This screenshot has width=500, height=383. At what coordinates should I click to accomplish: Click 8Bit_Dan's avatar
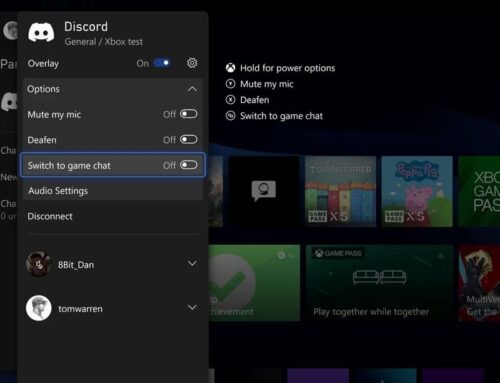pyautogui.click(x=39, y=264)
